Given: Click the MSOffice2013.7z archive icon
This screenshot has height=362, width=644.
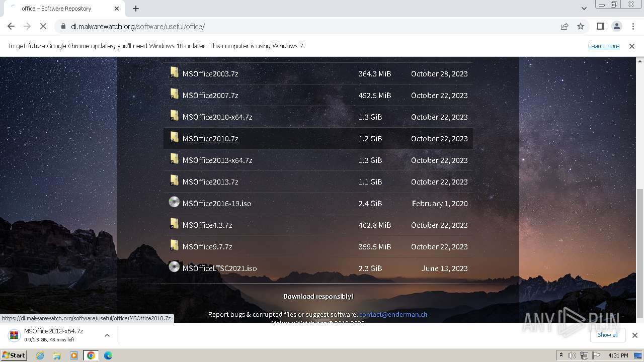Looking at the screenshot, I should 174,180.
